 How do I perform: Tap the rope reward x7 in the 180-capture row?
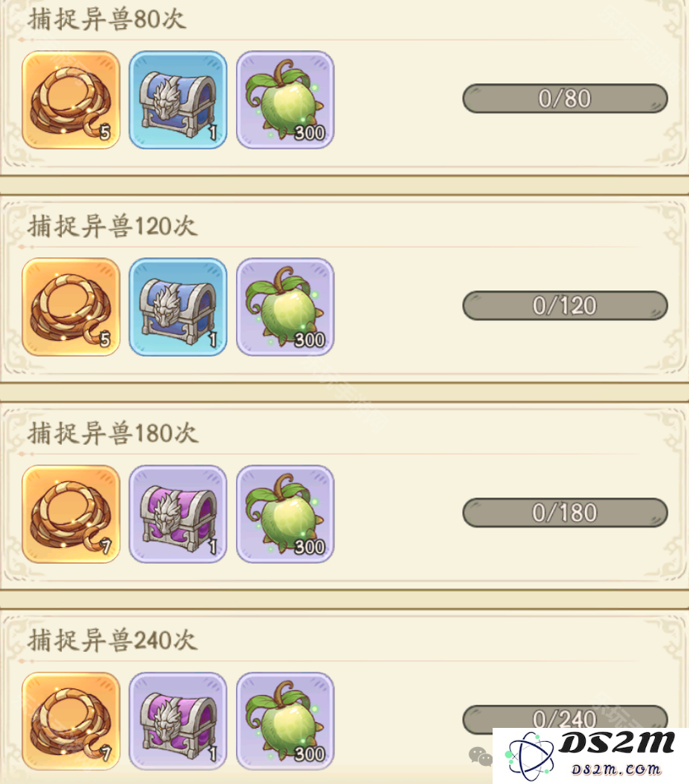coord(71,513)
